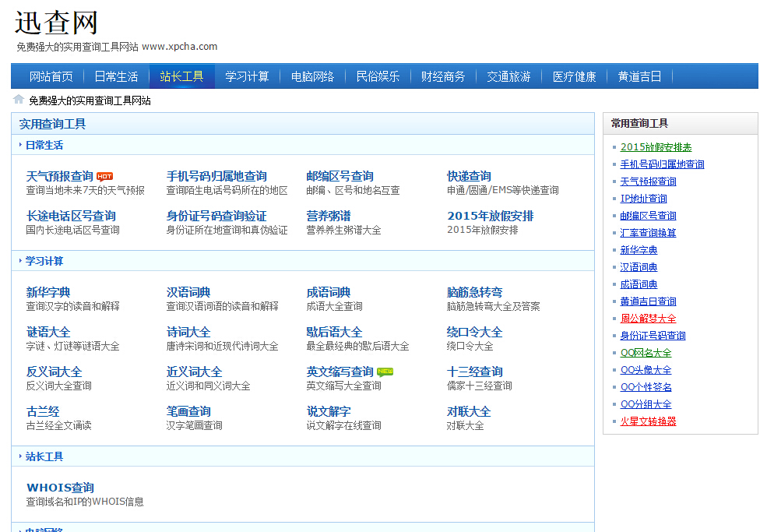Viewport: 767px width, 532px height.
Task: Click sidebar link 周公解梦大全
Action: click(x=648, y=319)
